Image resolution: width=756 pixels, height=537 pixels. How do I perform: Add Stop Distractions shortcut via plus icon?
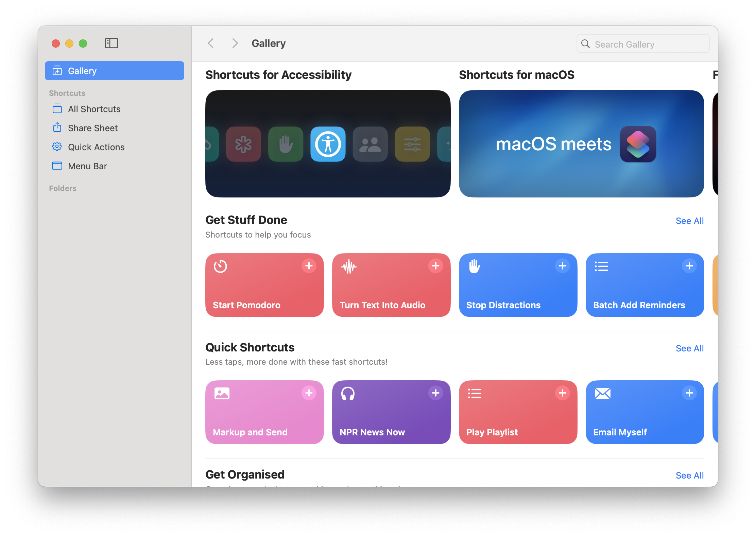point(562,266)
